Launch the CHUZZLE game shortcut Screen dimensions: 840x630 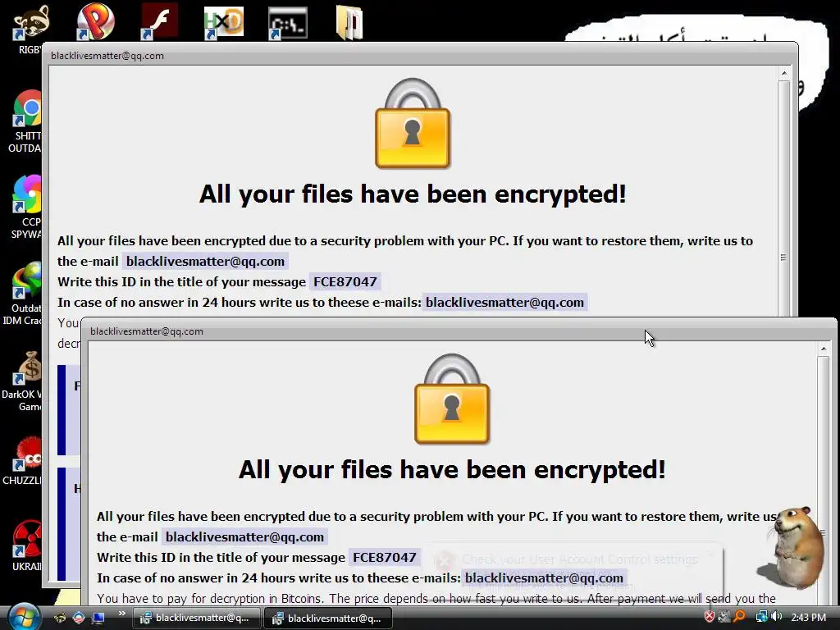(29, 454)
